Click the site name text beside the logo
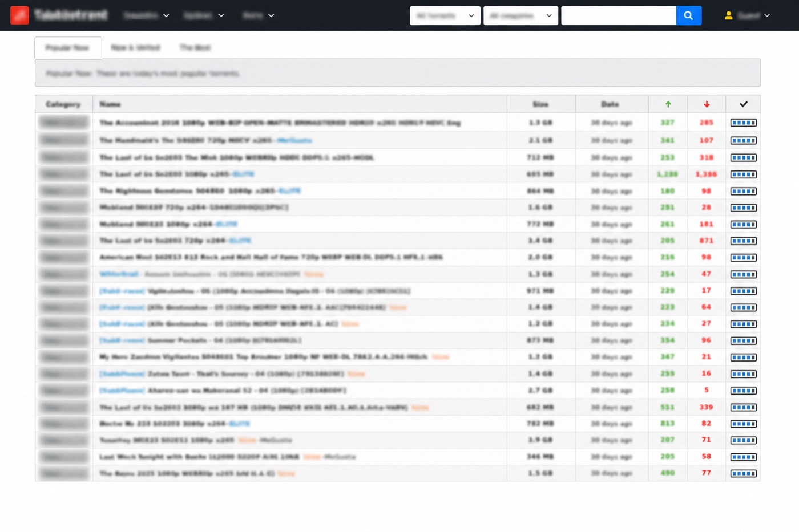The image size is (799, 532). click(x=71, y=15)
